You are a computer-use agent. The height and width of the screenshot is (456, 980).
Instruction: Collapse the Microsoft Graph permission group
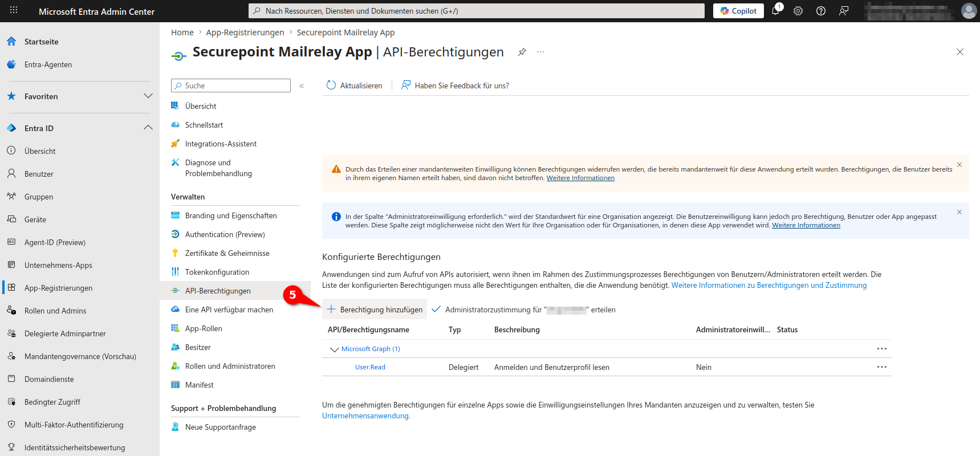pos(334,349)
